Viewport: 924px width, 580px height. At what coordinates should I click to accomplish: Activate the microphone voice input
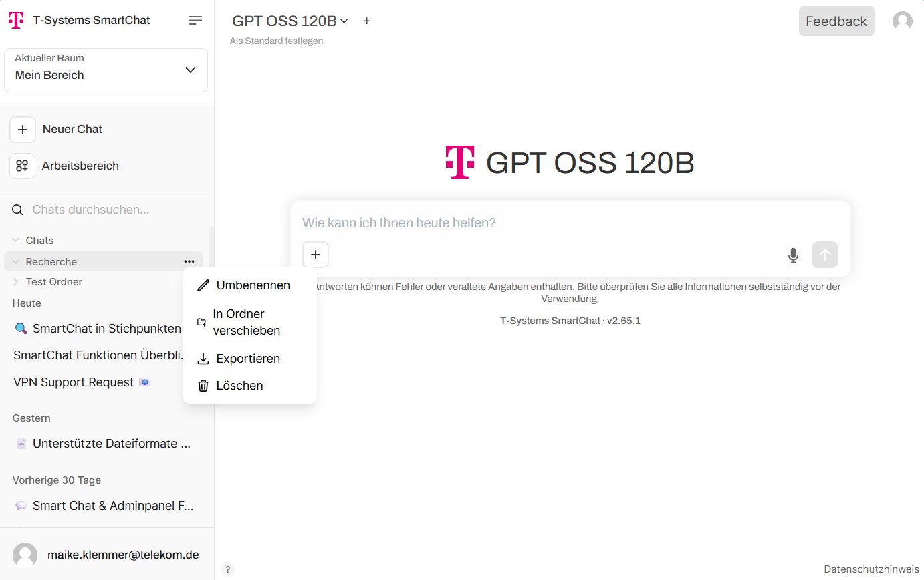point(793,255)
